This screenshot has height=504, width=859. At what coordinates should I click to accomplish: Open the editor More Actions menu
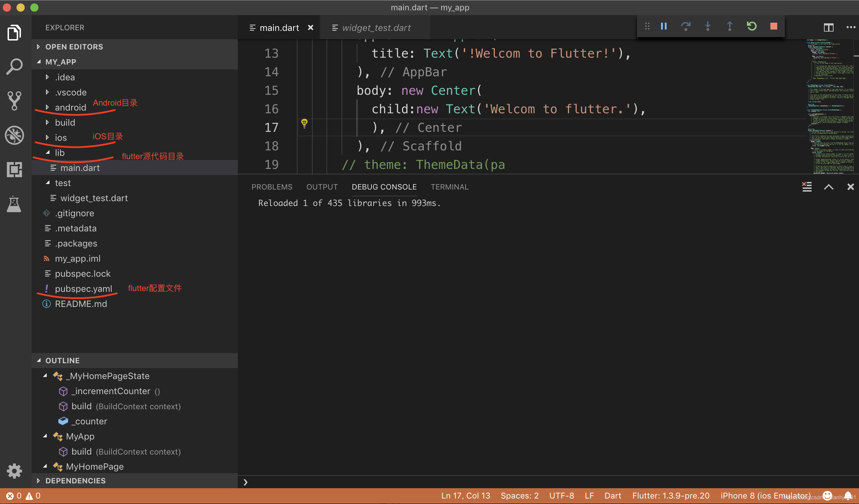click(851, 27)
